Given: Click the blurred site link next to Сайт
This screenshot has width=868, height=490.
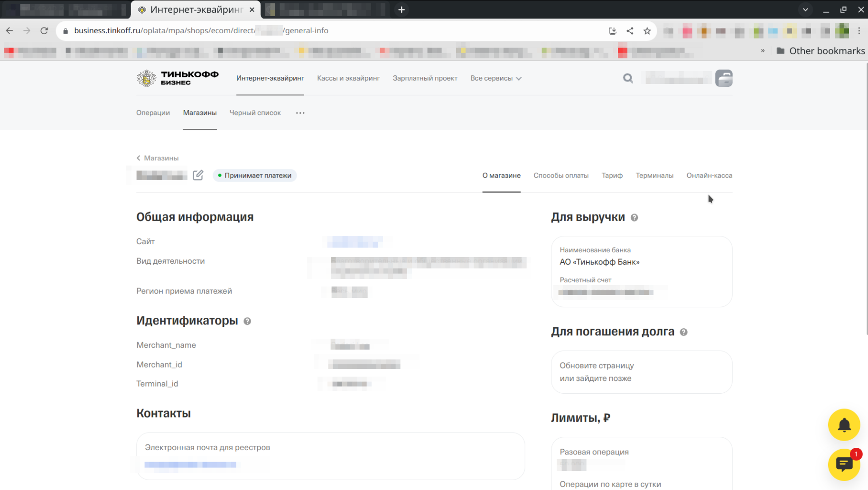Looking at the screenshot, I should [355, 242].
